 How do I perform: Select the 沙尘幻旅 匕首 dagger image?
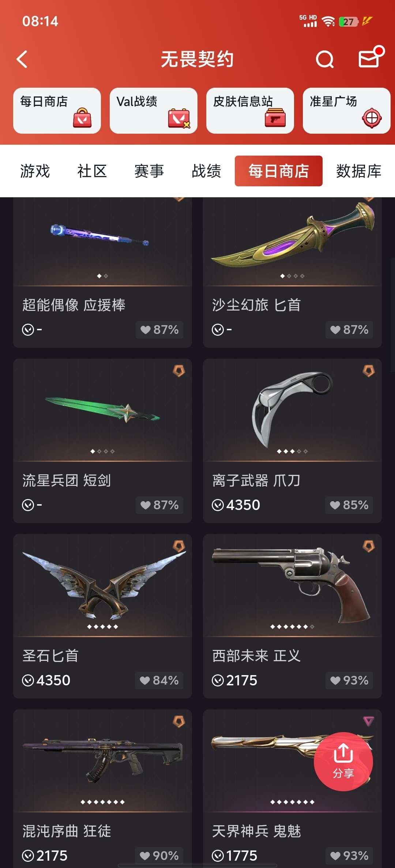[x=293, y=234]
